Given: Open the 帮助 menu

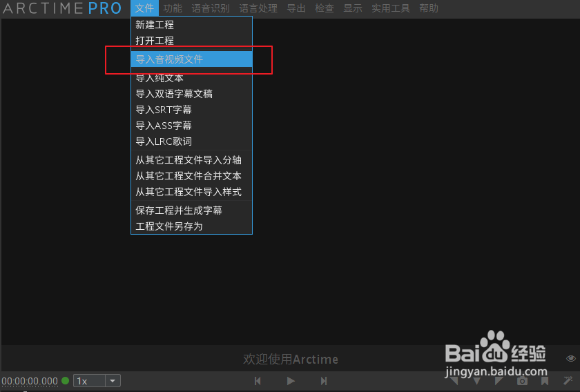Looking at the screenshot, I should point(429,8).
